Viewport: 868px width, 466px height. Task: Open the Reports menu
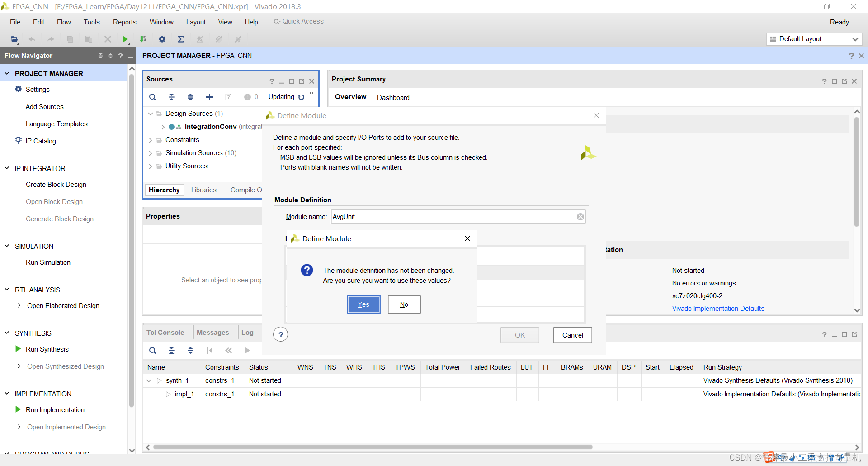124,22
